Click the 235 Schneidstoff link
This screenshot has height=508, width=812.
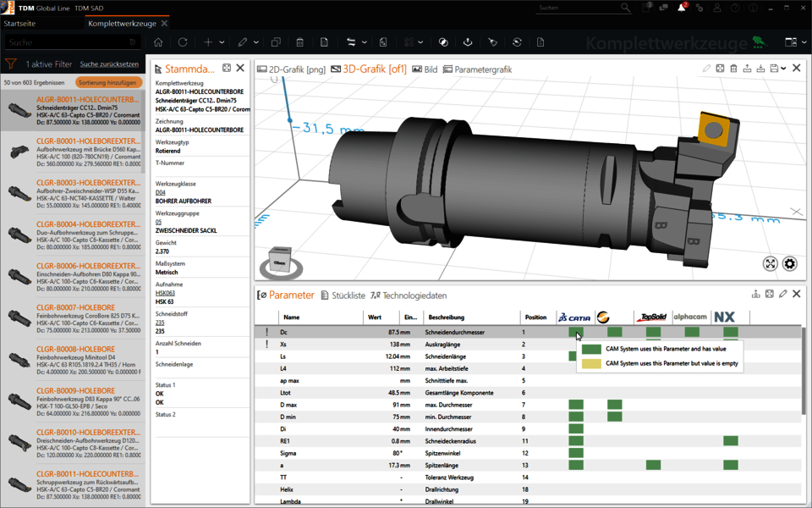pyautogui.click(x=160, y=323)
